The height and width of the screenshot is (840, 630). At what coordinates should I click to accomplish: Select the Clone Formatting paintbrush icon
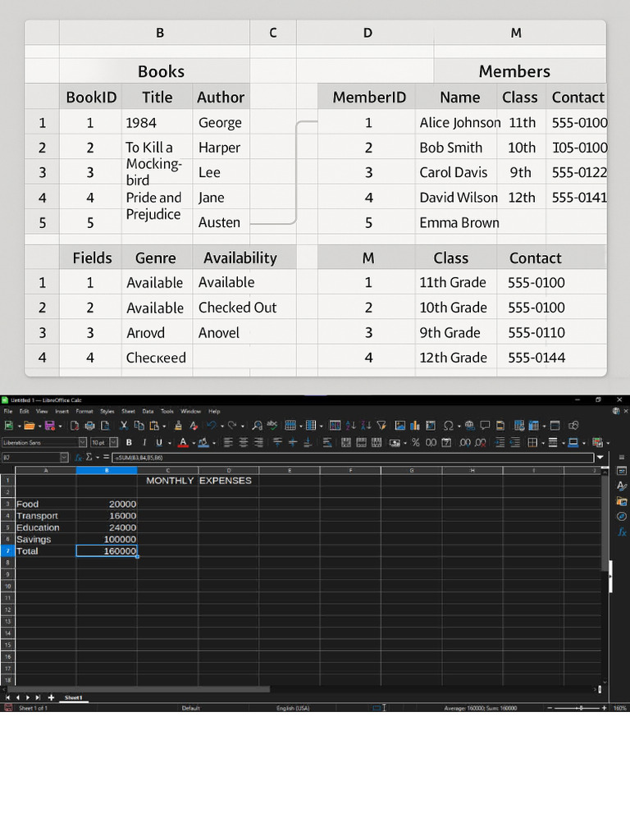pos(178,426)
